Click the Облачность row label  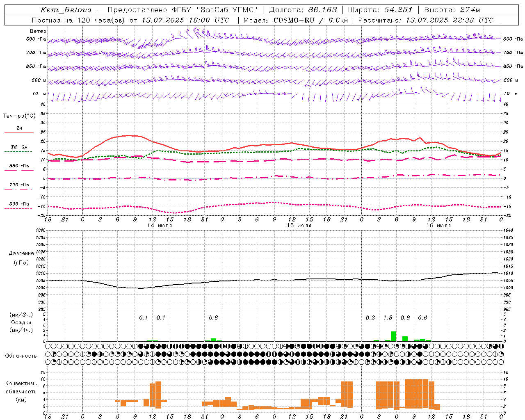(21, 356)
